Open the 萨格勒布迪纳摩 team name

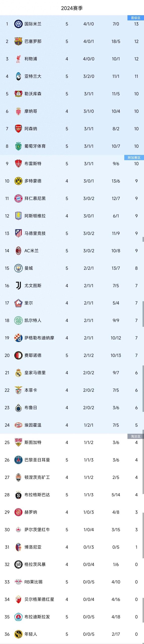click(x=39, y=338)
